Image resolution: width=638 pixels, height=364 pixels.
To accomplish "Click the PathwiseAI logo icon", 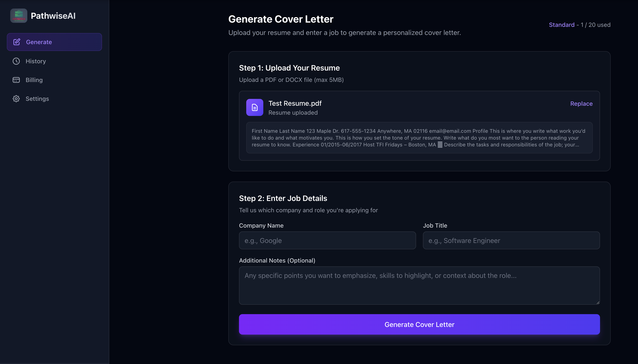I will click(19, 16).
